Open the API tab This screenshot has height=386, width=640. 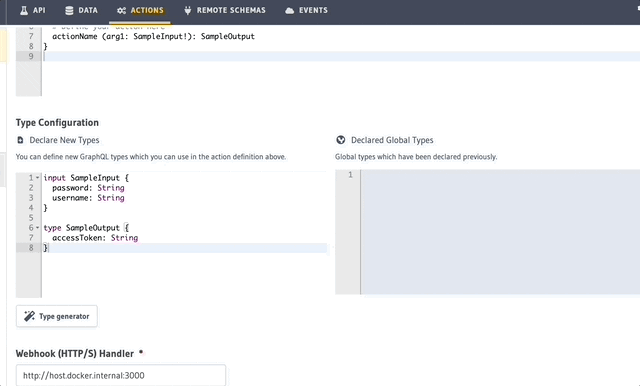(x=33, y=11)
